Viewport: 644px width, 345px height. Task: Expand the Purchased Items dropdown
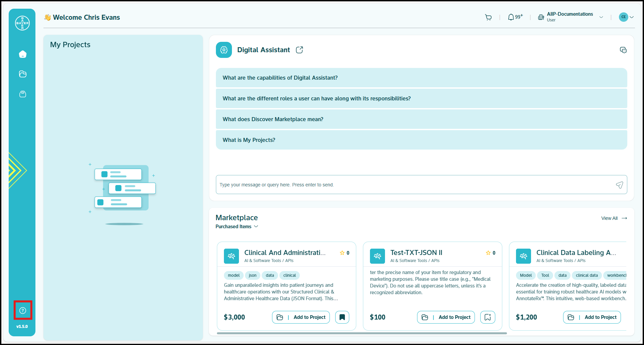[x=237, y=227]
